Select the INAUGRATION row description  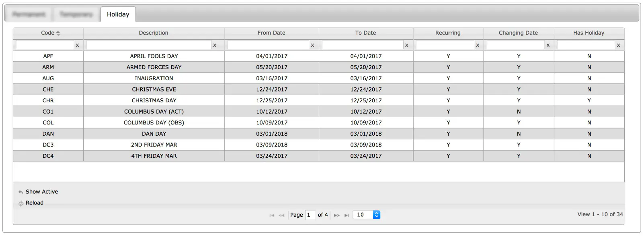(154, 78)
